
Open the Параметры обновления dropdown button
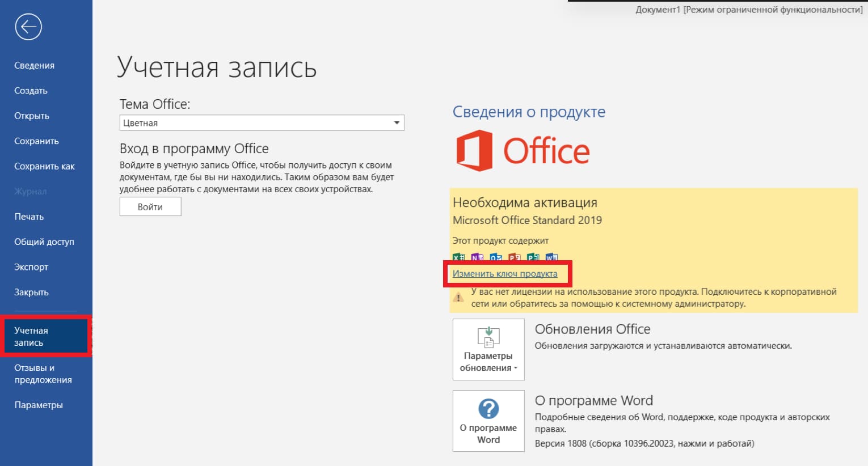click(488, 349)
